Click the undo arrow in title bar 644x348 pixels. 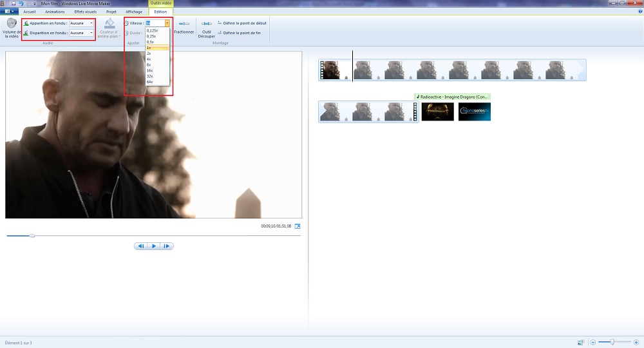[x=21, y=3]
